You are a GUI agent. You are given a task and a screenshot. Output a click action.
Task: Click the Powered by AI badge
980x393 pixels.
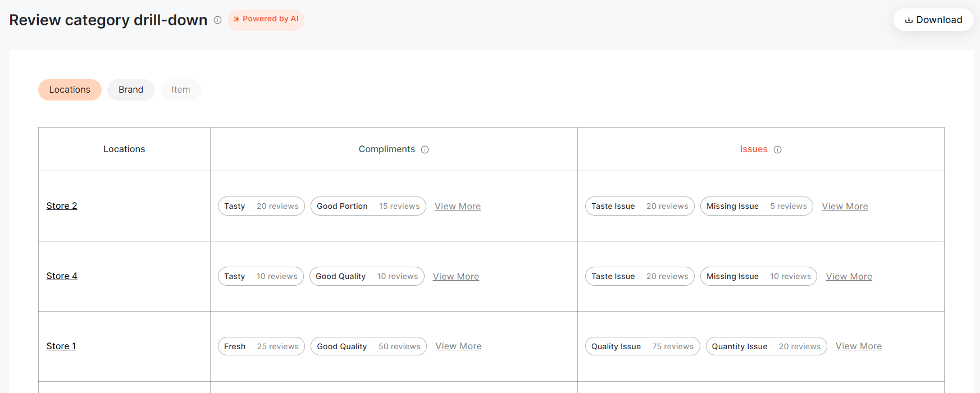coord(266,20)
